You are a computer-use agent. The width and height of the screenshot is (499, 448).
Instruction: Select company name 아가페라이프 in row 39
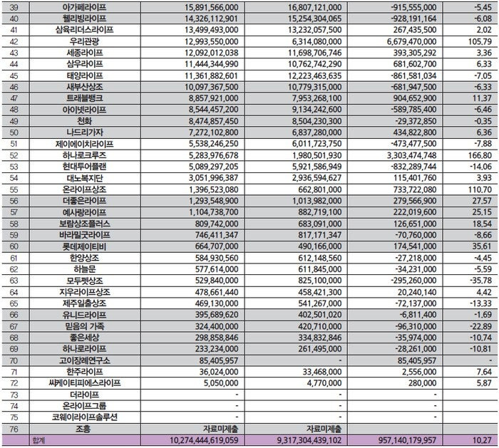pos(84,7)
